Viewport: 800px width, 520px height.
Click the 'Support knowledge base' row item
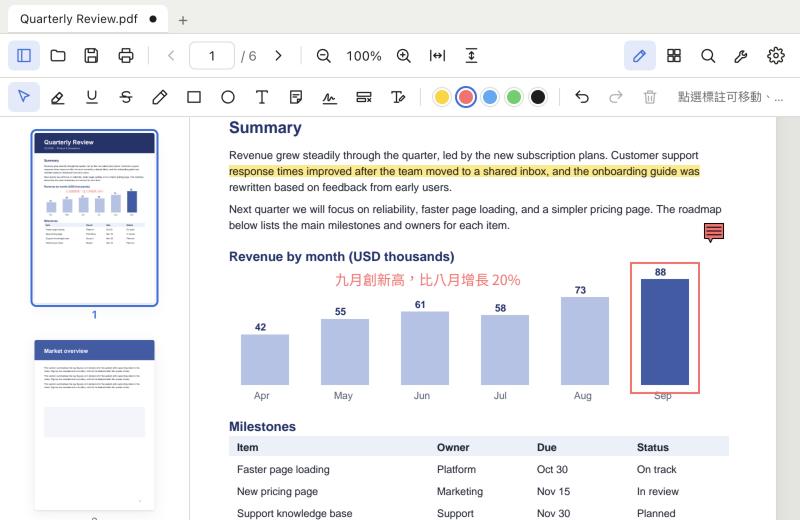pyautogui.click(x=294, y=513)
